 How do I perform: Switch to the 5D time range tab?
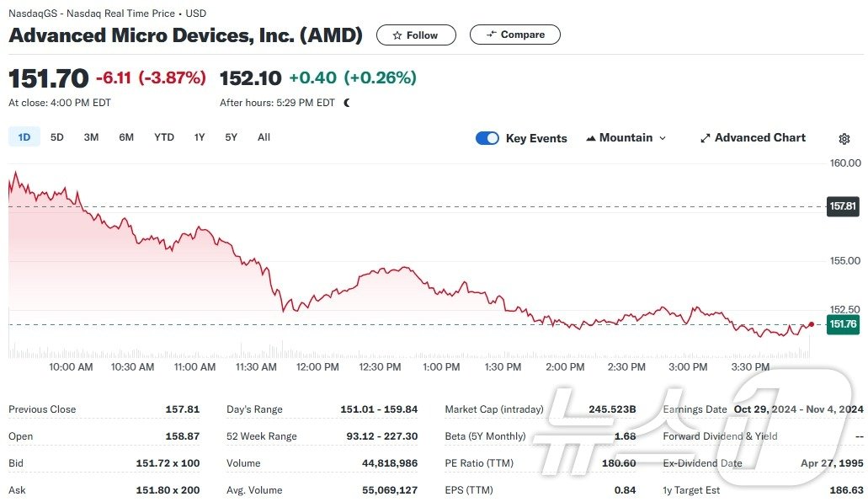pos(56,136)
